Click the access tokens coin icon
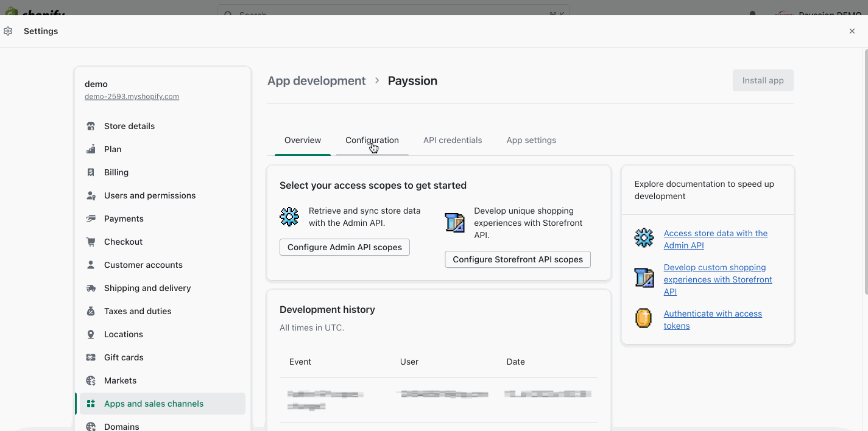 (644, 318)
